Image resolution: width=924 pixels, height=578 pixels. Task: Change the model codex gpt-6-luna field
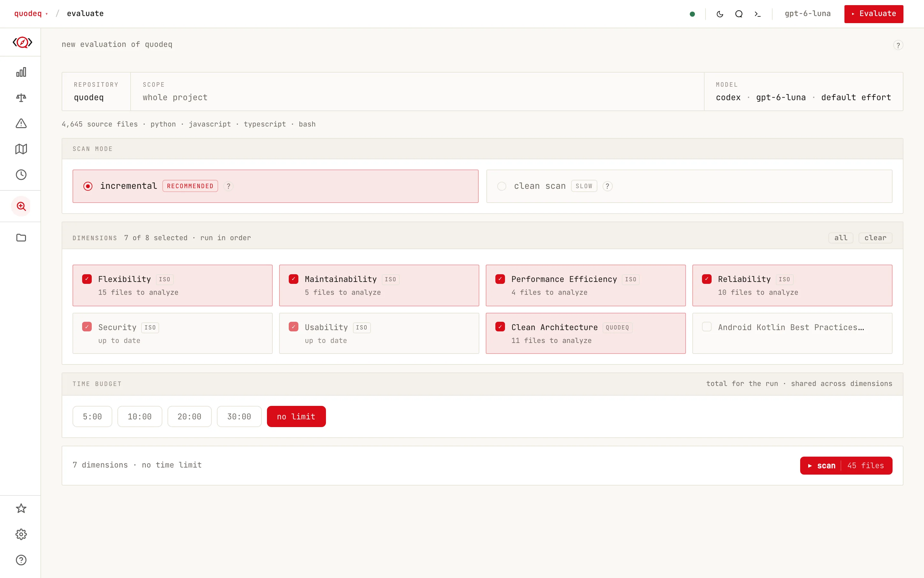tap(803, 92)
